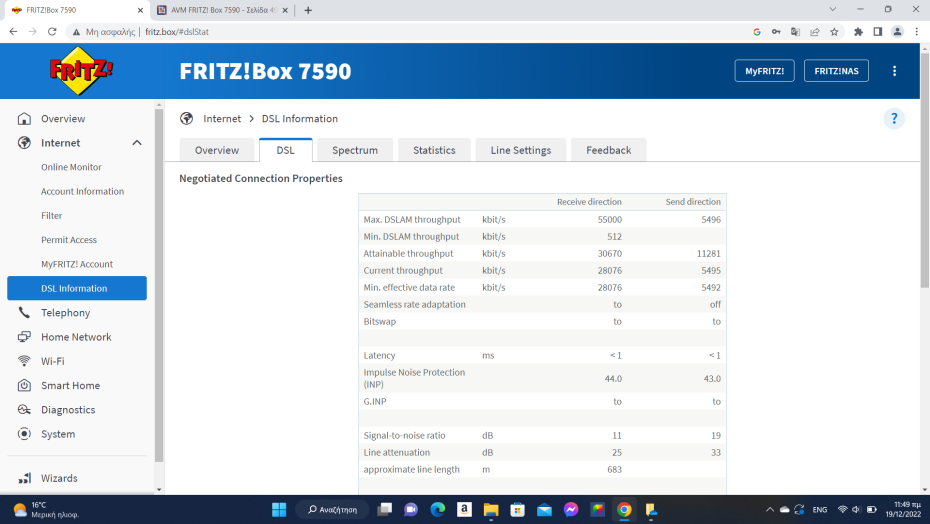The image size is (930, 524).
Task: Open the help question mark icon
Action: [x=894, y=119]
